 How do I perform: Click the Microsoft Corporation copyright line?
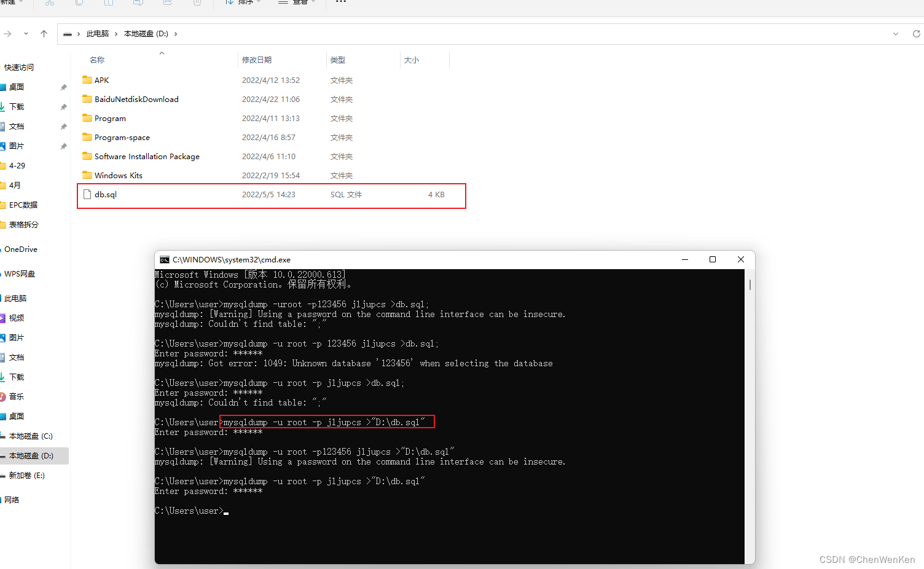tap(253, 284)
